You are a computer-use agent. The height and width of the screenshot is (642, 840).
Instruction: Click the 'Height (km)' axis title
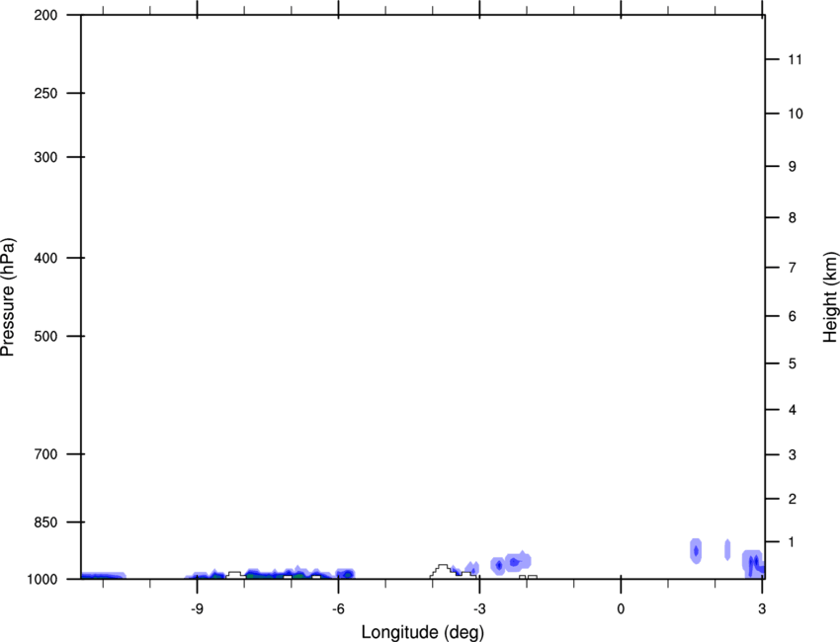[x=830, y=296]
